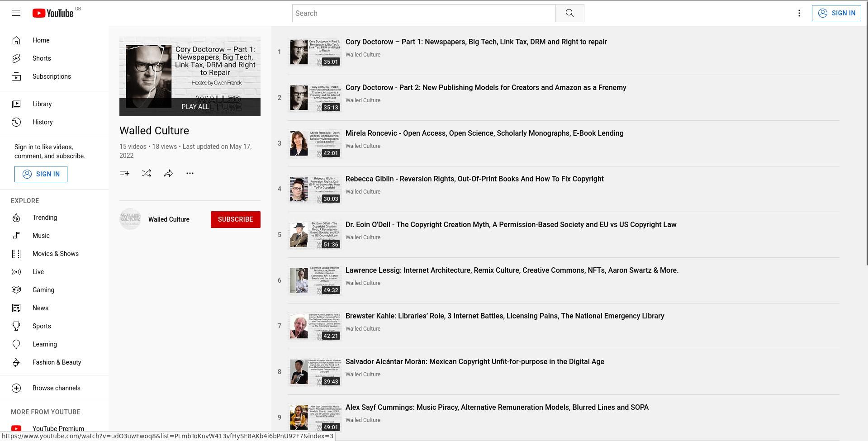868x441 pixels.
Task: Open Brewster Kahle Libraries' Role video
Action: 505,316
